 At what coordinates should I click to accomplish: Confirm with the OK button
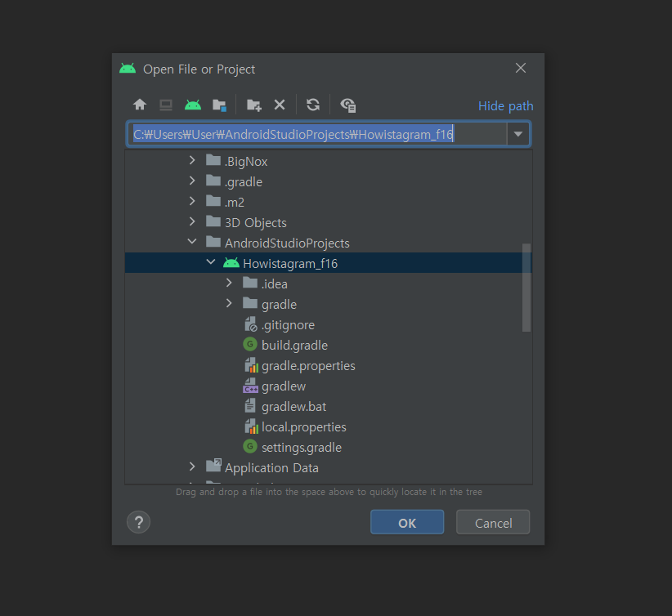[407, 522]
